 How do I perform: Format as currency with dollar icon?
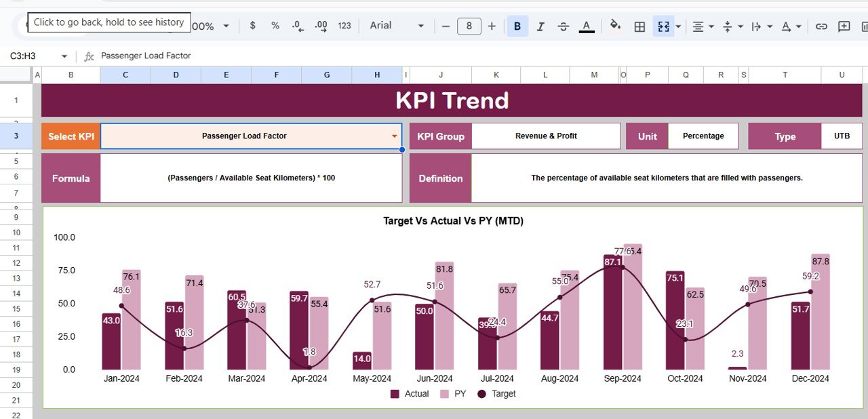coord(253,26)
